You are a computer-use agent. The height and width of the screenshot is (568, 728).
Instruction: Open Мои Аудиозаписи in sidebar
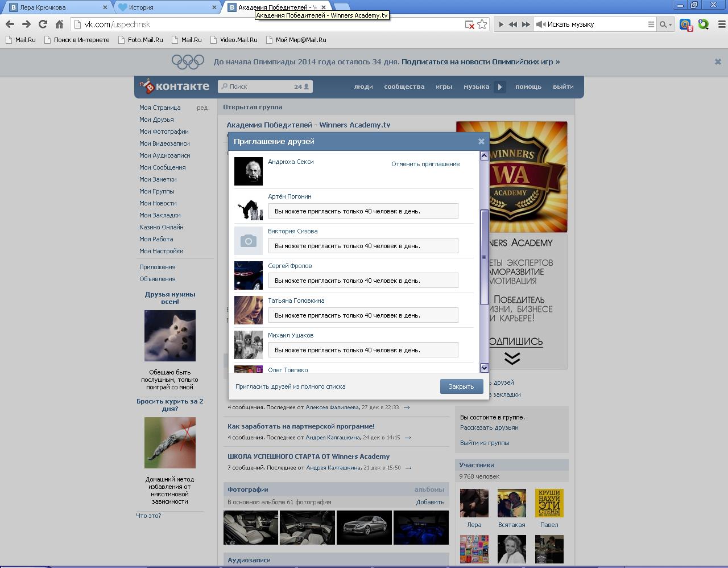click(165, 155)
